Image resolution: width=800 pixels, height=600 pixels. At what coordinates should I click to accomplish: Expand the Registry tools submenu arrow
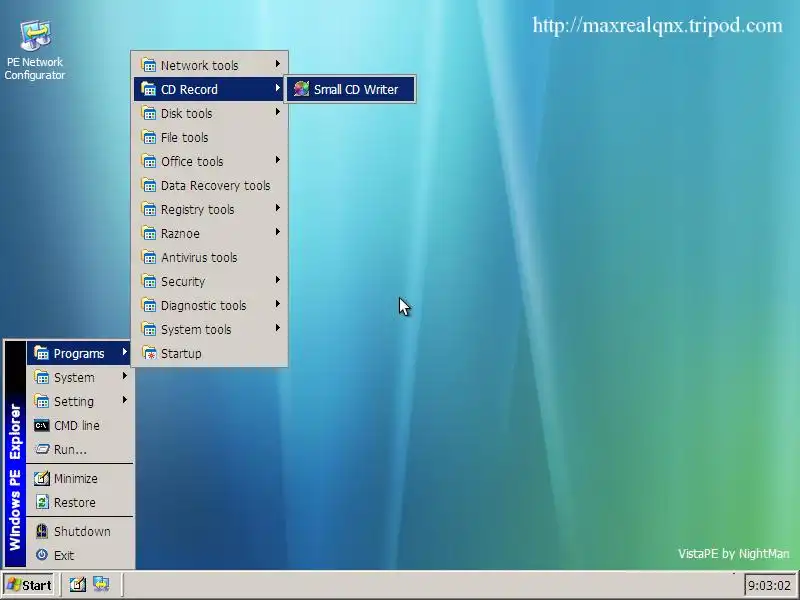pos(278,208)
